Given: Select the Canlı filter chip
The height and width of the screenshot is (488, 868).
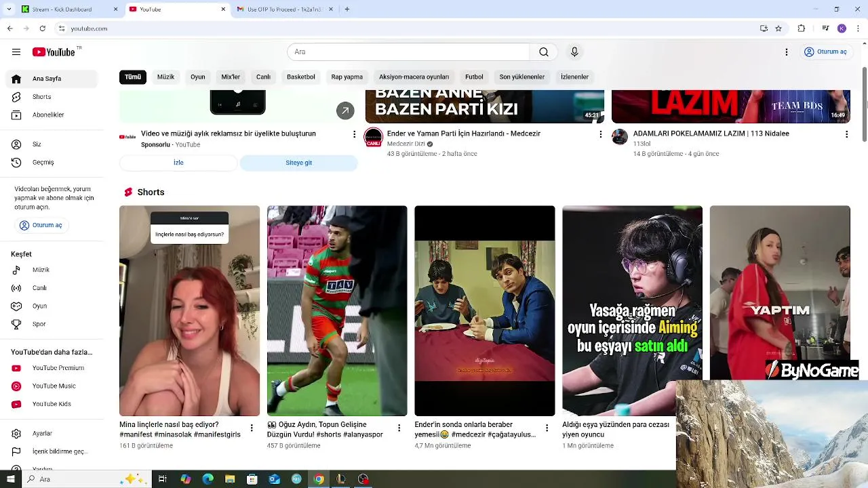Looking at the screenshot, I should tap(264, 77).
